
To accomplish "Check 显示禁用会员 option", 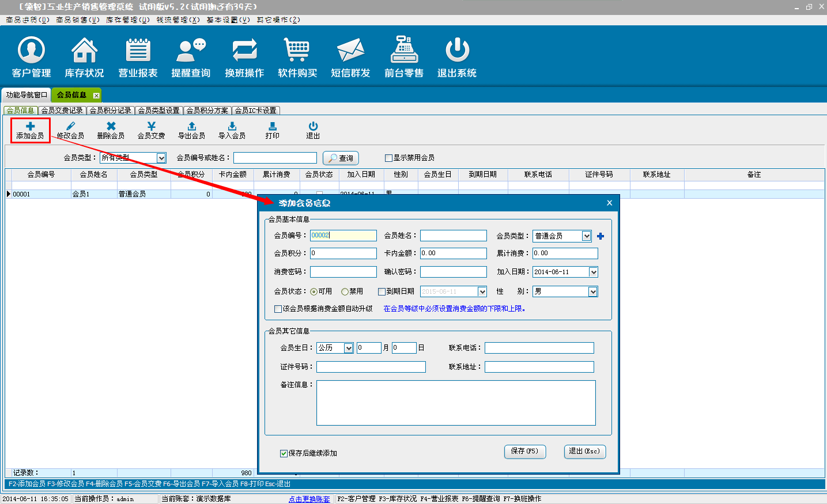I will (388, 158).
